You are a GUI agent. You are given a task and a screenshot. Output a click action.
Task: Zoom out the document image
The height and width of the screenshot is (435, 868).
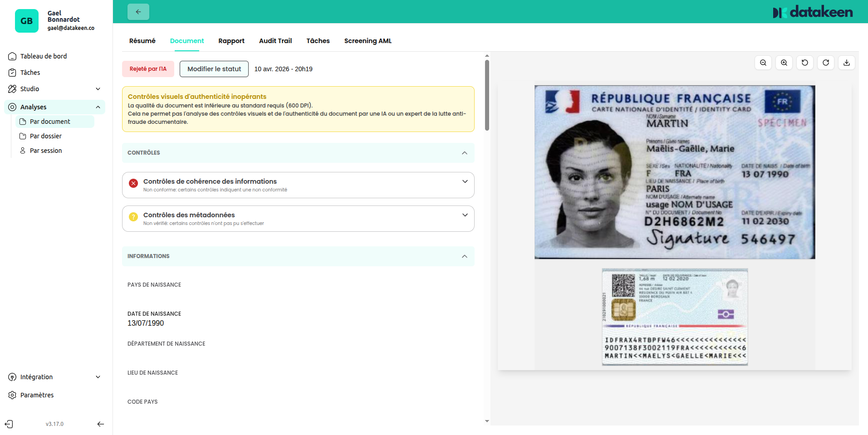coord(763,63)
